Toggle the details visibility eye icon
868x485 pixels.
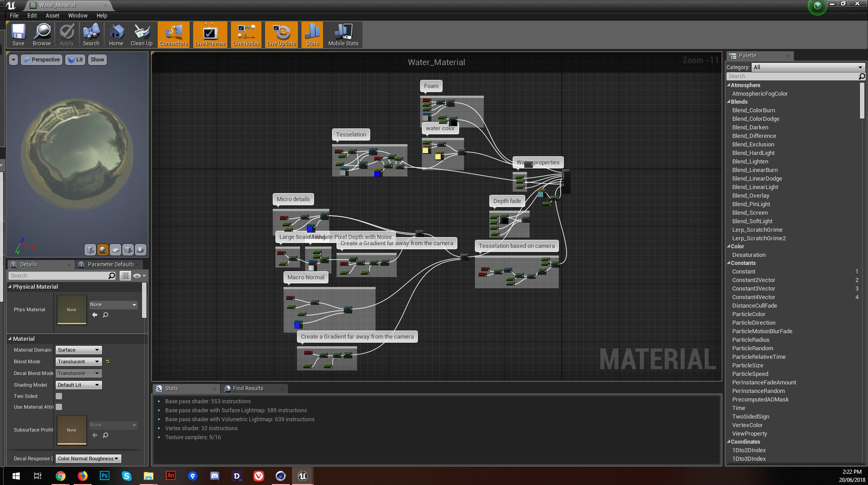137,276
